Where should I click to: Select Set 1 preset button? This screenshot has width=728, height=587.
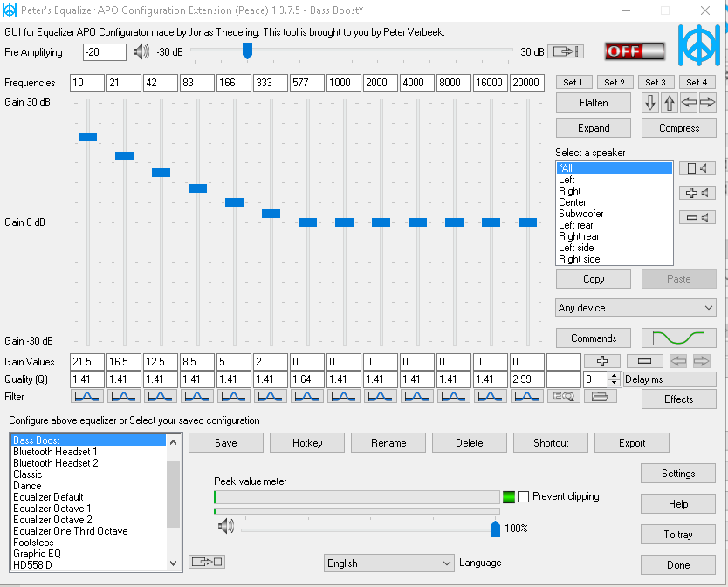point(574,82)
